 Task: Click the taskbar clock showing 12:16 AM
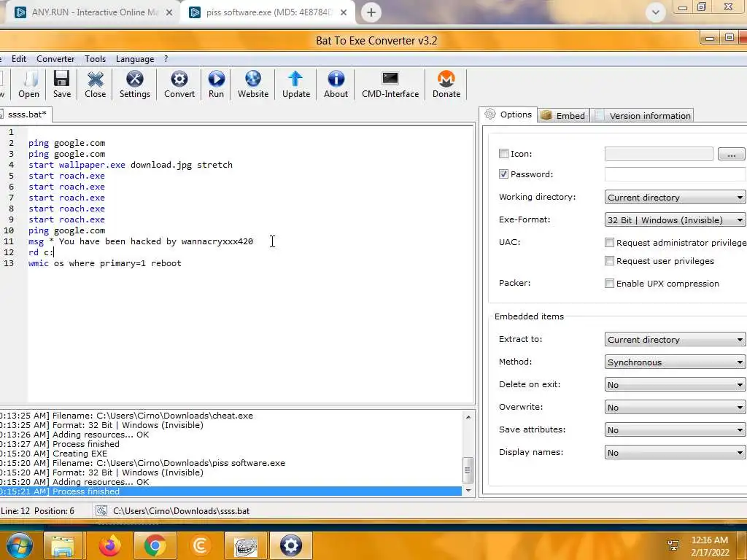click(x=710, y=545)
